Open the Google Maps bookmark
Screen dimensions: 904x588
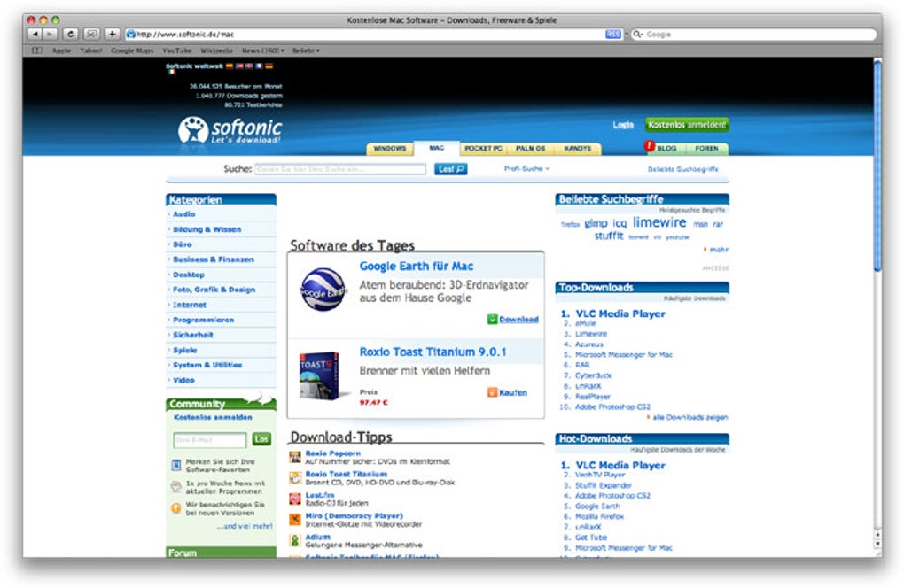click(x=132, y=50)
